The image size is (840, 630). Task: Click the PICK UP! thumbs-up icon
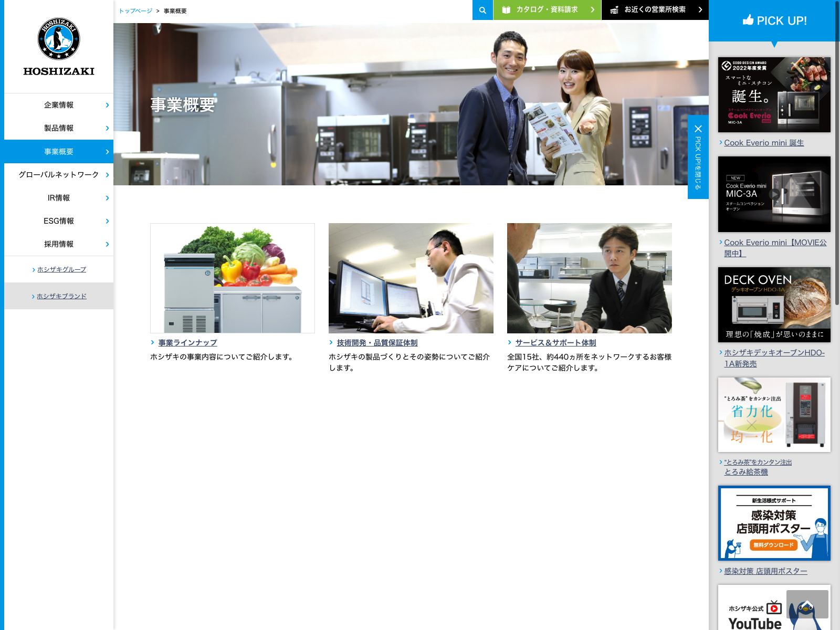748,20
